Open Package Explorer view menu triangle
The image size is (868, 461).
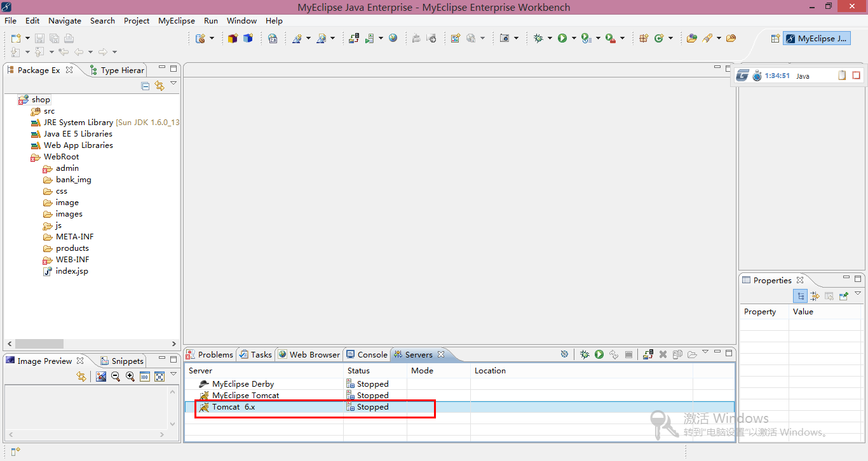tap(173, 83)
